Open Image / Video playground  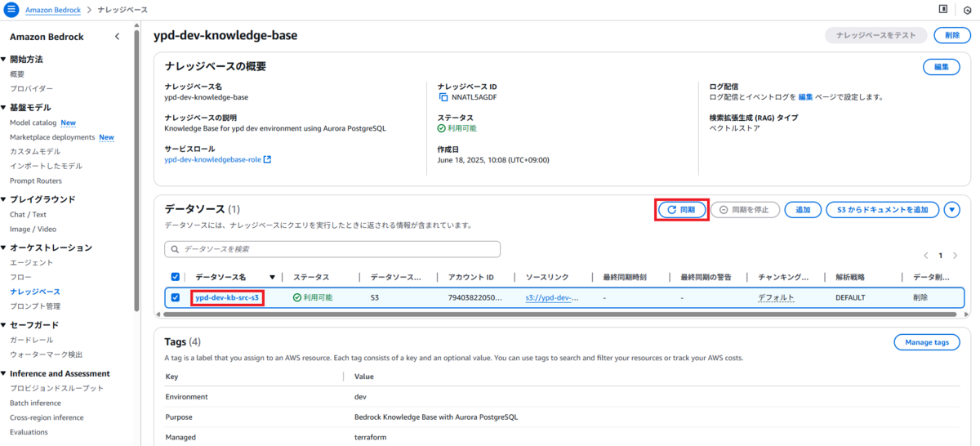33,229
